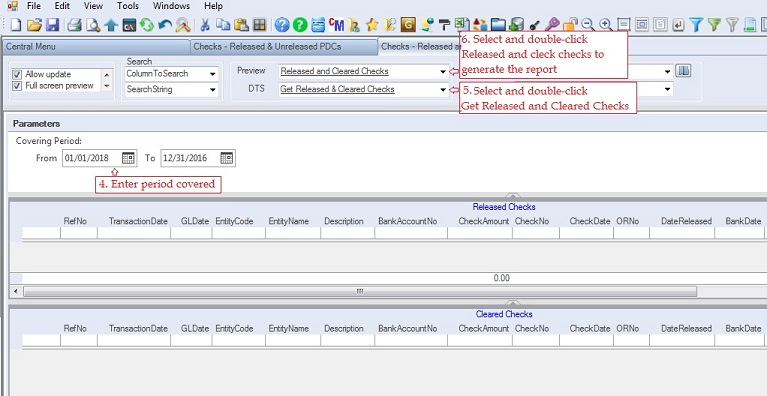Image resolution: width=767 pixels, height=396 pixels.
Task: Export with the Excel spreadsheet icon
Action: point(462,24)
